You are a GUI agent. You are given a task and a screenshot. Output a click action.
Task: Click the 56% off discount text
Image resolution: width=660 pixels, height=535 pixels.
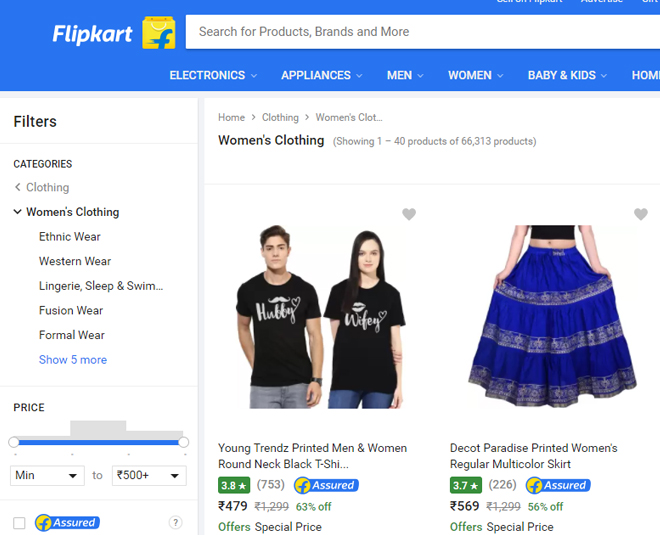pyautogui.click(x=546, y=507)
